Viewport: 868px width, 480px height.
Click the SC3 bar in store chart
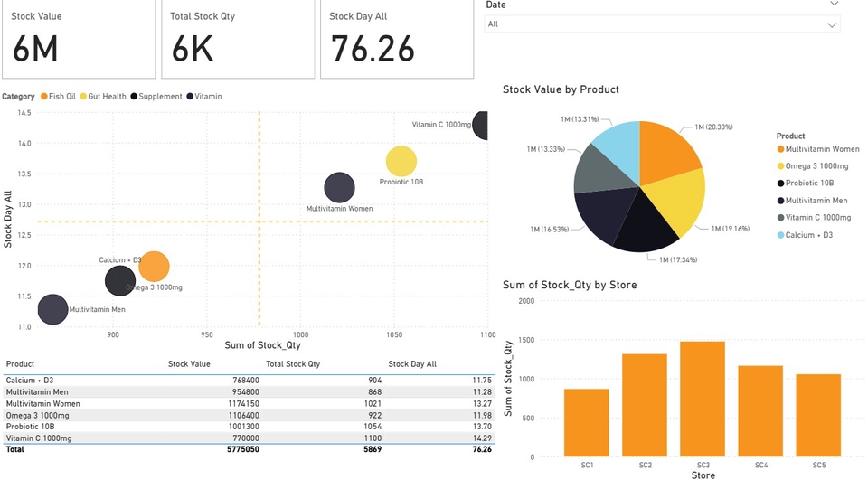point(703,399)
